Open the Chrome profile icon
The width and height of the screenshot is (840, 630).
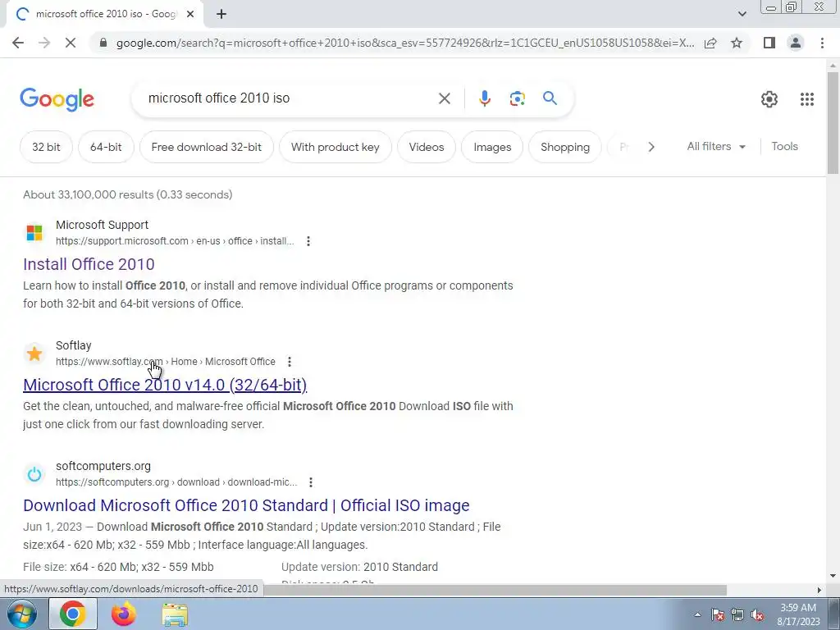[796, 43]
